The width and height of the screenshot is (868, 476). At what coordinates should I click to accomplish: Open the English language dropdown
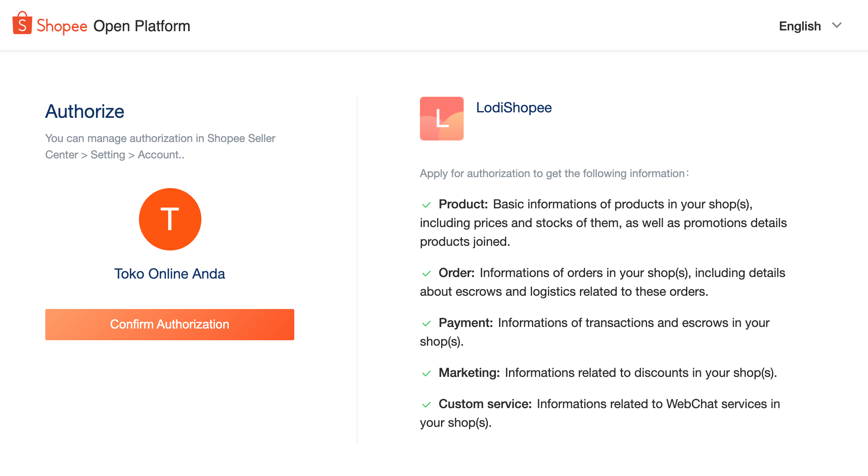point(800,26)
